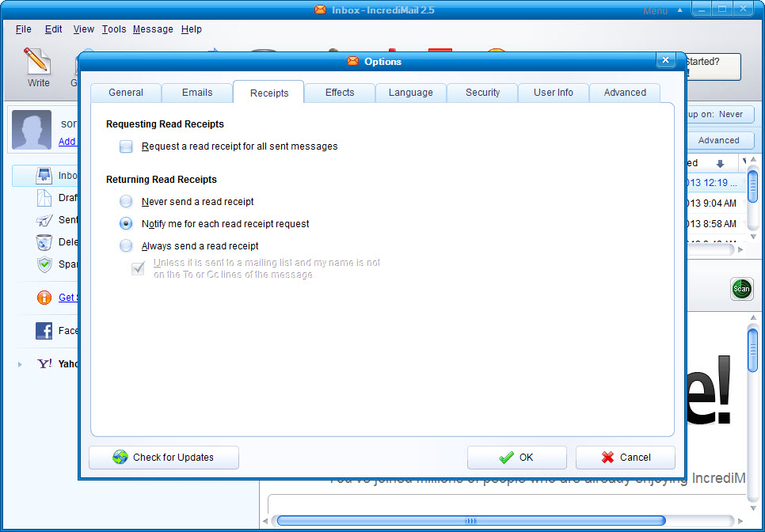The image size is (765, 532).
Task: Expand the Yahoo account tree arrow
Action: coord(20,364)
